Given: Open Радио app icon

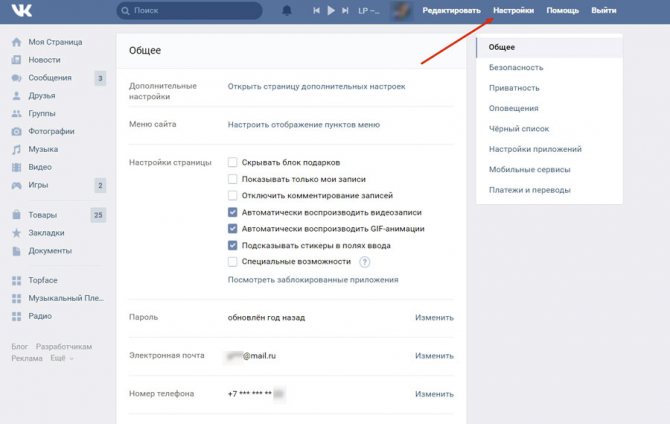Looking at the screenshot, I should point(16,316).
